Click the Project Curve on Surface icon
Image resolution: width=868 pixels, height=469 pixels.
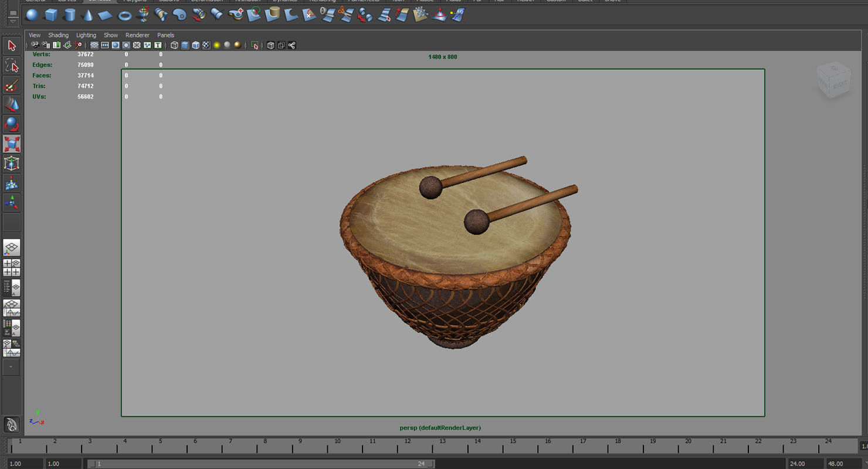(x=255, y=15)
